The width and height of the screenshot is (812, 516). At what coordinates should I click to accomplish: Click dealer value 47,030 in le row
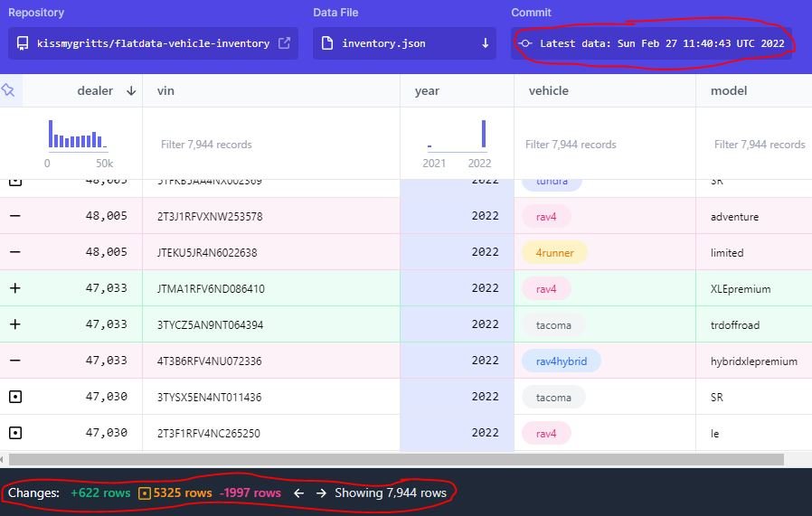click(106, 433)
